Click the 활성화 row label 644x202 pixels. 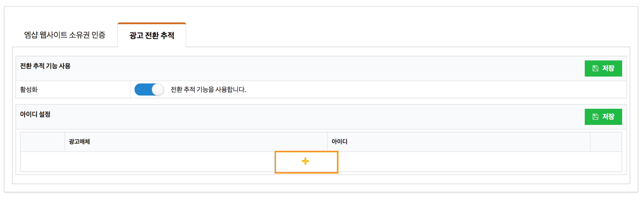point(29,89)
